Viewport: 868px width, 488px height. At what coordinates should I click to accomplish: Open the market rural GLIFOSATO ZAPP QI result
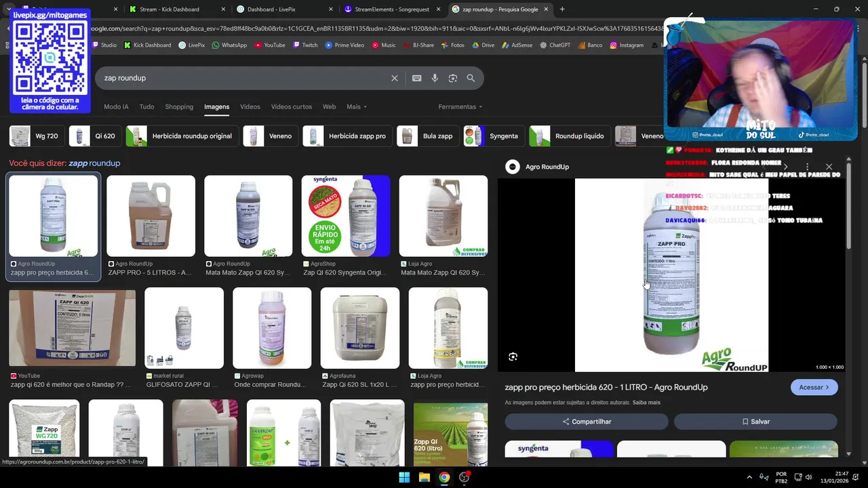click(184, 339)
